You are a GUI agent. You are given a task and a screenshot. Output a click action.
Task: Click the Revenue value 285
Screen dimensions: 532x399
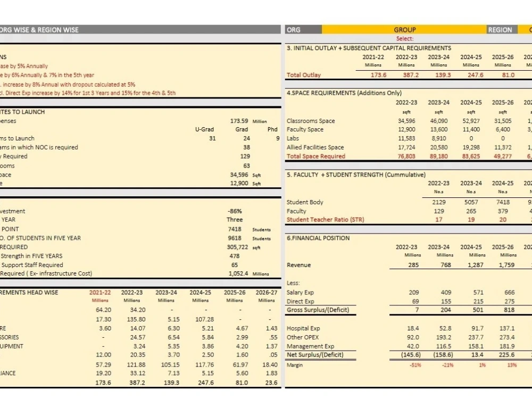click(x=413, y=264)
